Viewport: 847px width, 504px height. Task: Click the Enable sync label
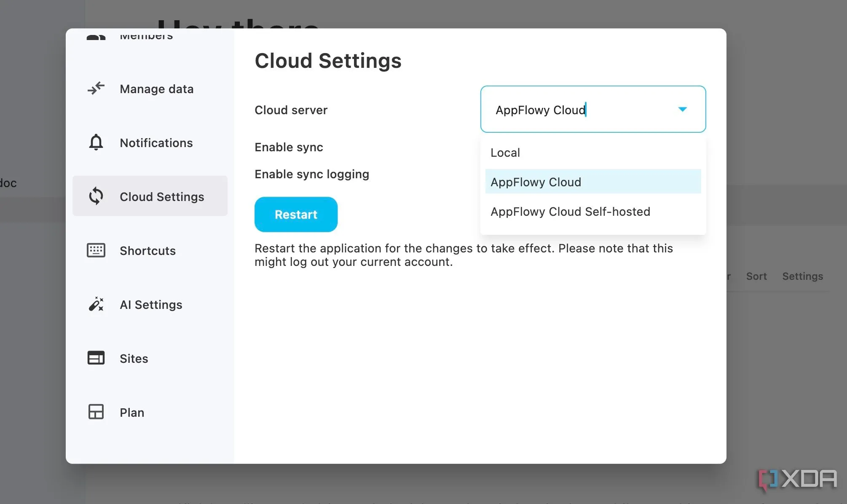point(289,147)
